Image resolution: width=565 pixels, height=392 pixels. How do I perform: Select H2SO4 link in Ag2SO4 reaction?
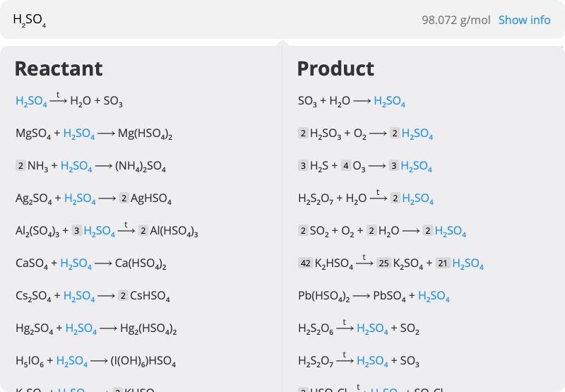click(x=80, y=199)
